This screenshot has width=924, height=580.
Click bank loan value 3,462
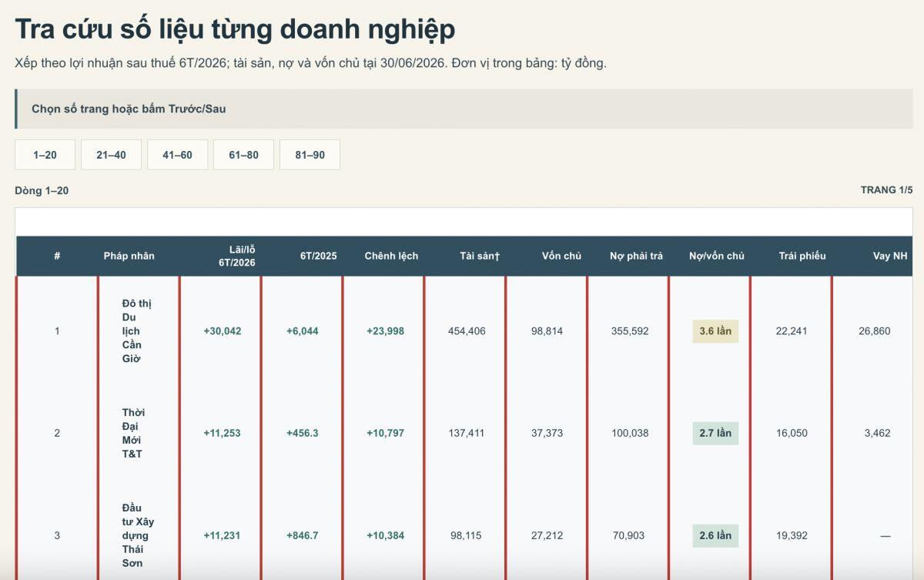[877, 433]
